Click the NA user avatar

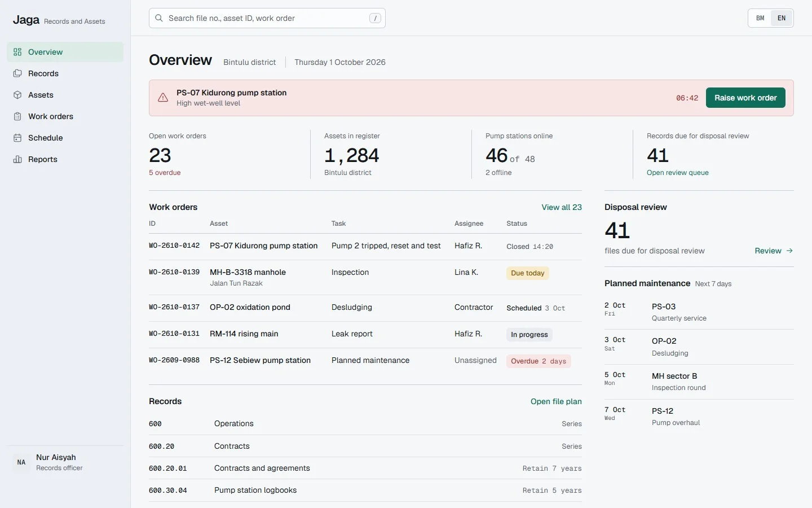click(21, 462)
